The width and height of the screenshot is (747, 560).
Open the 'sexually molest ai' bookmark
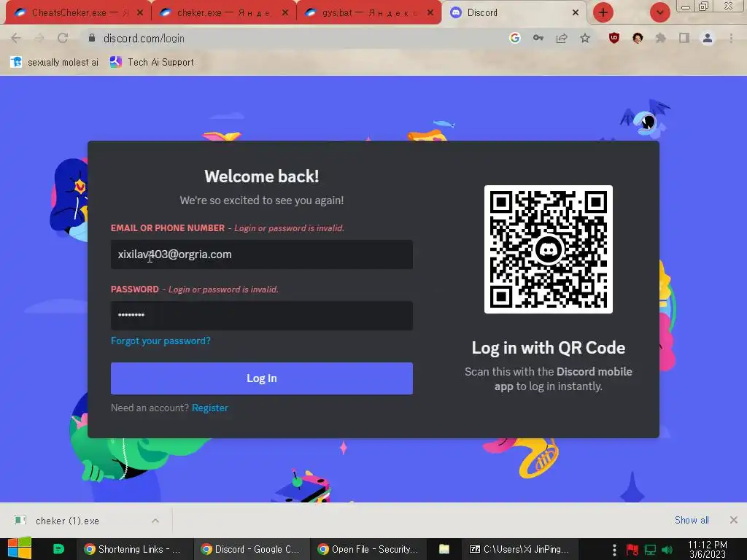[x=54, y=62]
